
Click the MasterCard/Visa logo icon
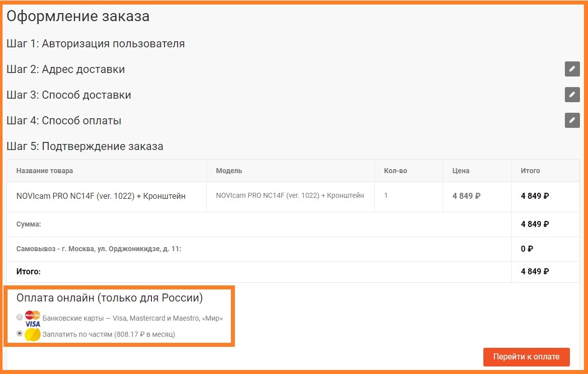(33, 319)
